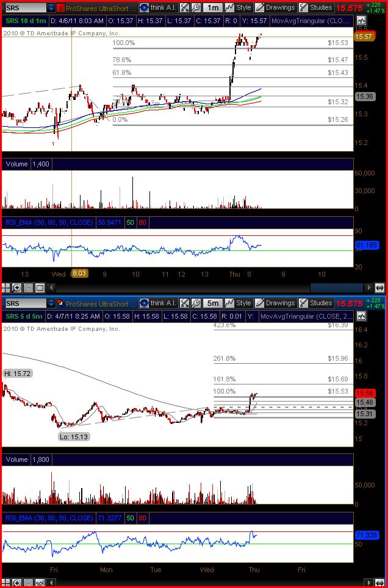Click left scroll arrow below bottom chart

click(x=52, y=583)
